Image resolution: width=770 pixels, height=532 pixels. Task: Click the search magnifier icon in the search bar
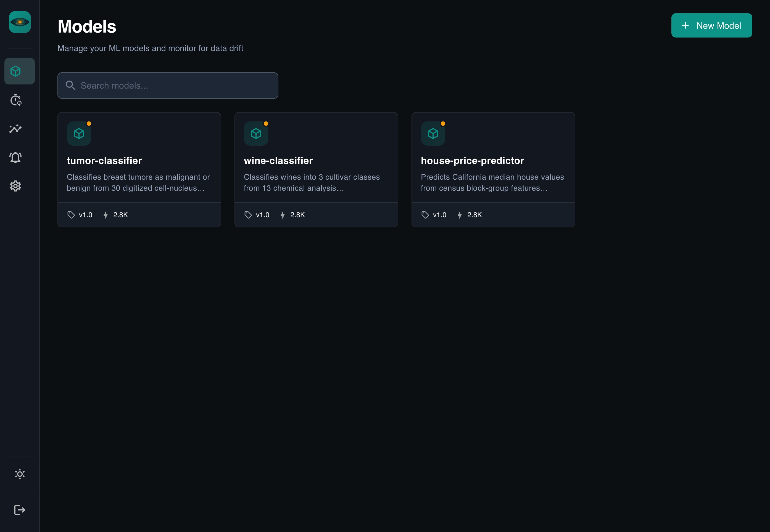(x=71, y=85)
